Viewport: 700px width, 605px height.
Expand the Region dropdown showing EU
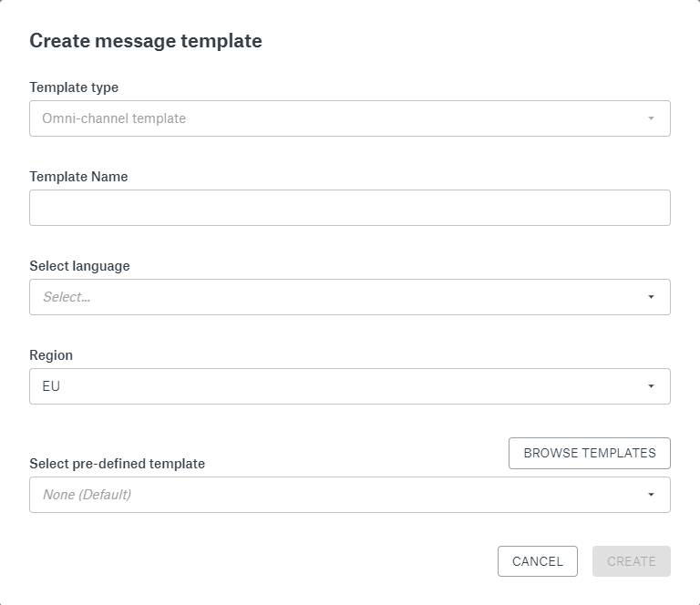350,386
